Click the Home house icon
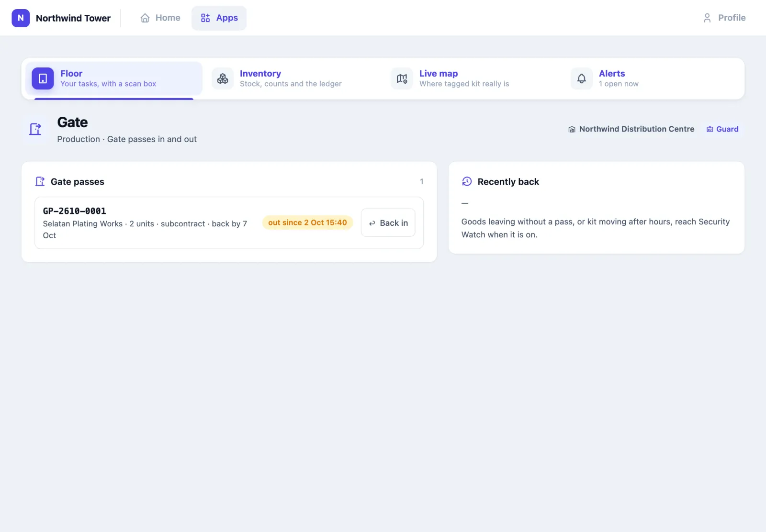 [x=145, y=18]
